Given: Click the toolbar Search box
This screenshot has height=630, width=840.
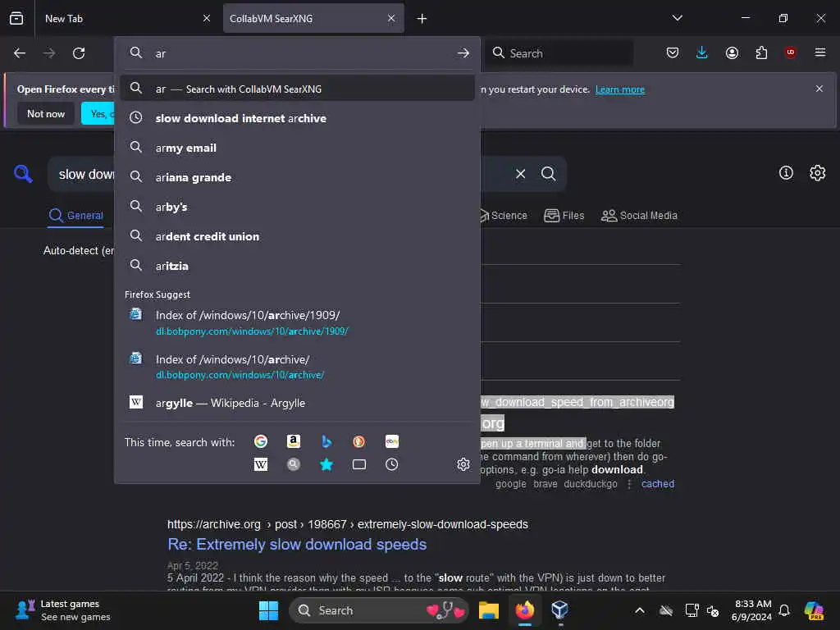Looking at the screenshot, I should [x=559, y=53].
